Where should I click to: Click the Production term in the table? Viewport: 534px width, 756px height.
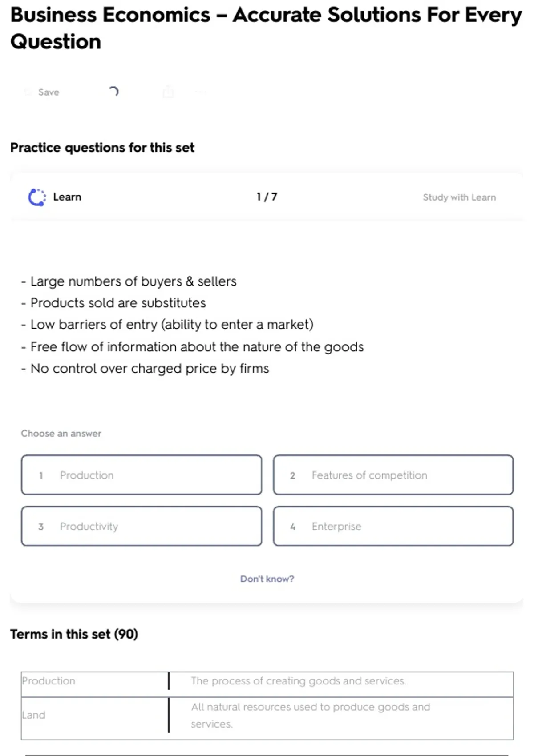pyautogui.click(x=49, y=681)
